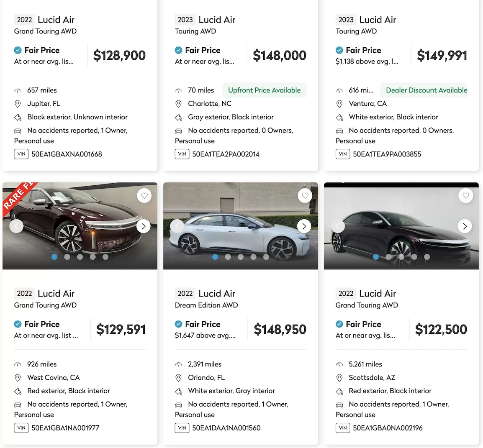The image size is (483, 448).
Task: Expand truncated '$1,138 above avg. l...' note
Action: [x=367, y=61]
